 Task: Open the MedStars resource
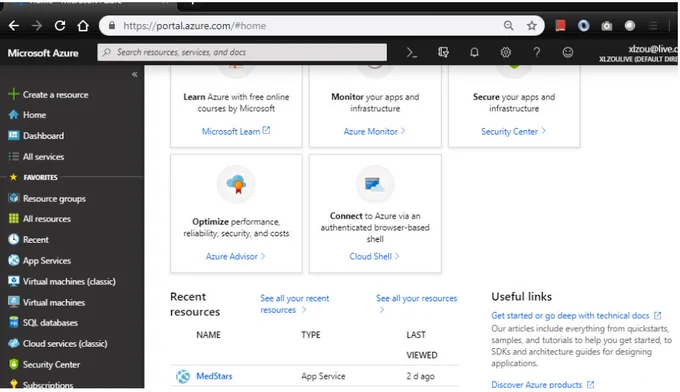[x=214, y=376]
